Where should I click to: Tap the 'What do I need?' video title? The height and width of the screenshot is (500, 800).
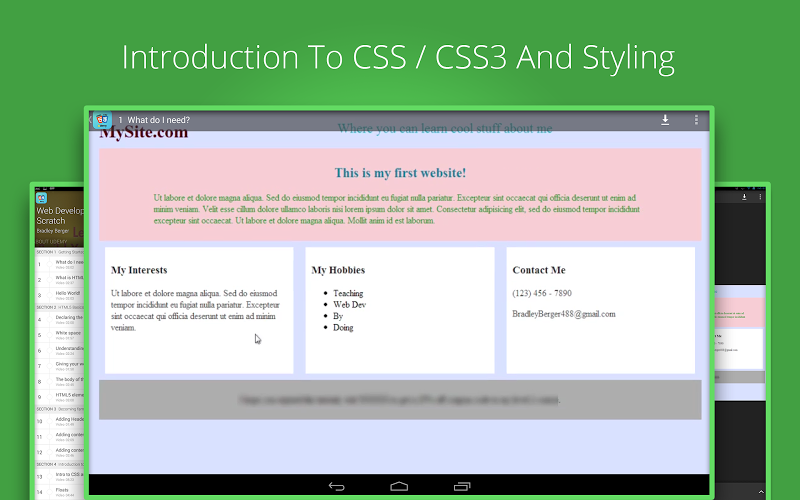(x=158, y=120)
